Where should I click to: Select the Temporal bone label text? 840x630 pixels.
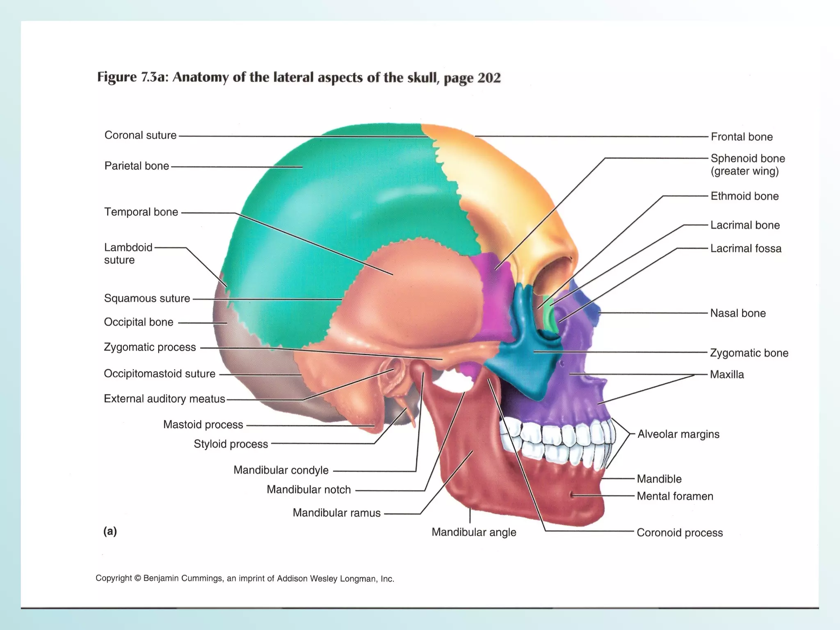(x=141, y=212)
